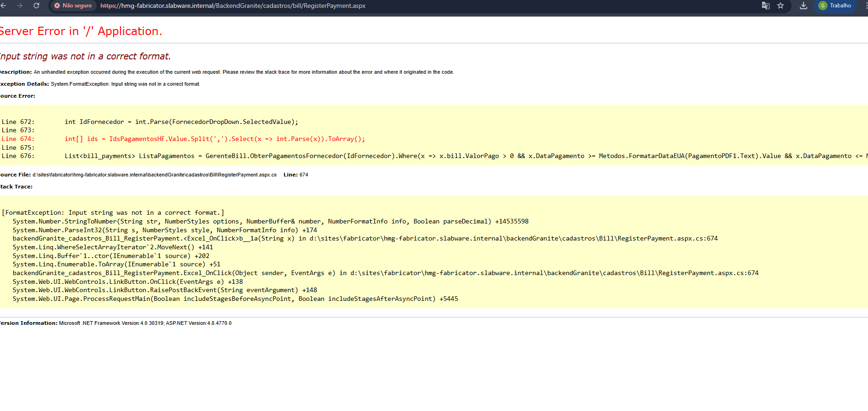The image size is (868, 411).
Task: Bookmark this page with the star icon
Action: click(781, 6)
